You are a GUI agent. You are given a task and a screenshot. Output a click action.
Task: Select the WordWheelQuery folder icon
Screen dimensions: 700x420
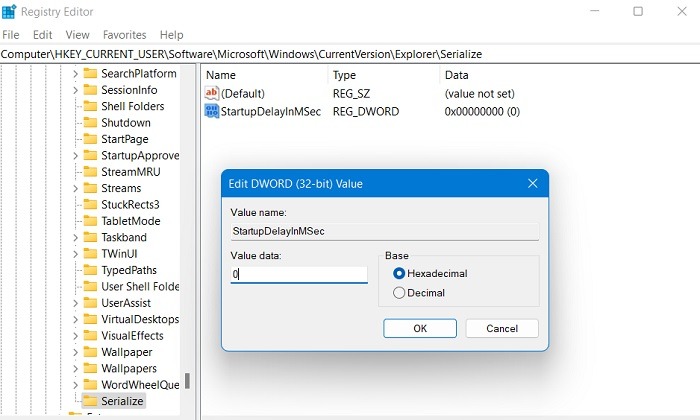(x=90, y=385)
